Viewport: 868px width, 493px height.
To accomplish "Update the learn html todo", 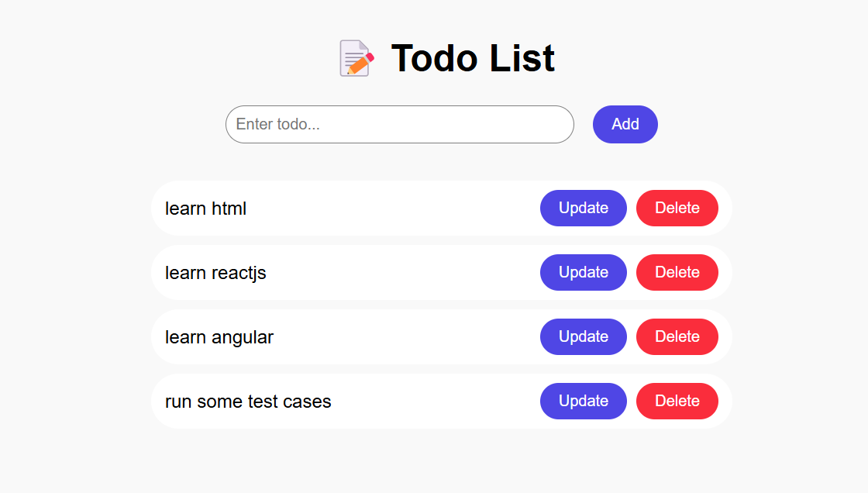I will point(583,208).
